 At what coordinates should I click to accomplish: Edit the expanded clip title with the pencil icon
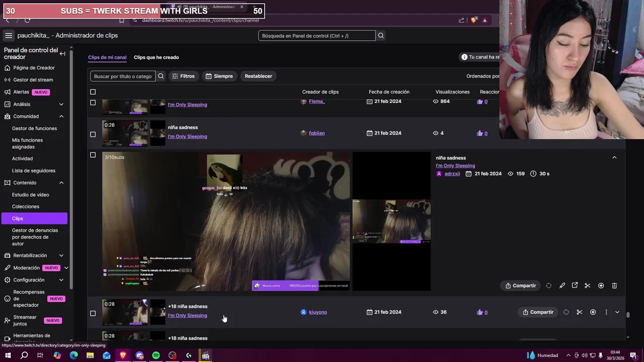tap(562, 286)
